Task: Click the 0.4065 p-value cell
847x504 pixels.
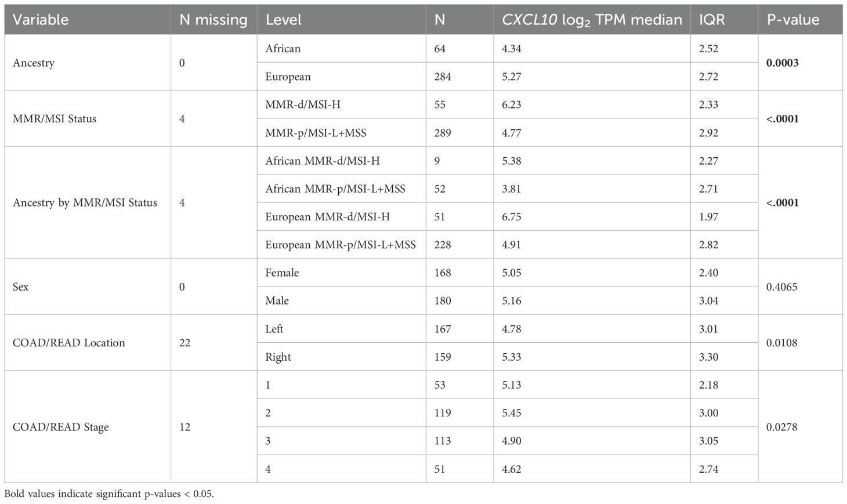Action: click(782, 287)
